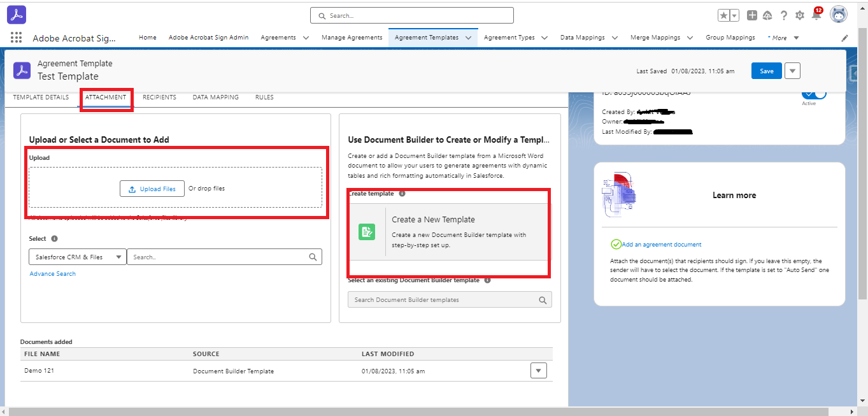Click the Demo 121 file name

[38, 371]
